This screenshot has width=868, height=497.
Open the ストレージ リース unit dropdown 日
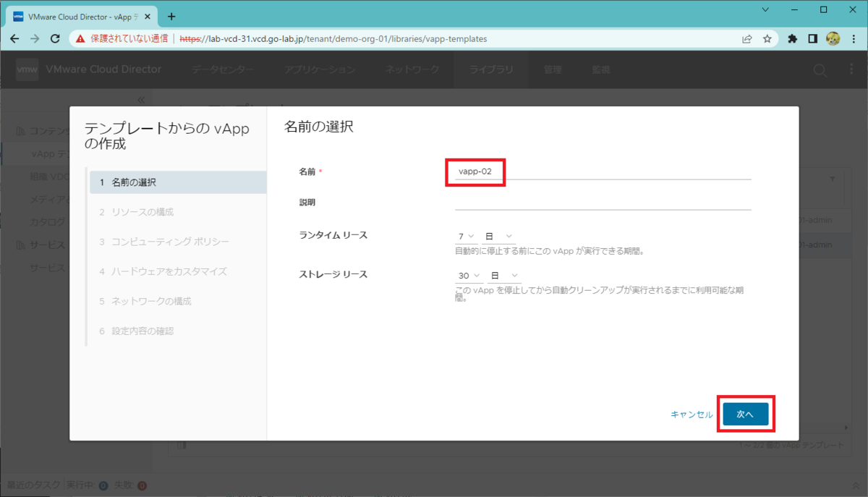(505, 276)
